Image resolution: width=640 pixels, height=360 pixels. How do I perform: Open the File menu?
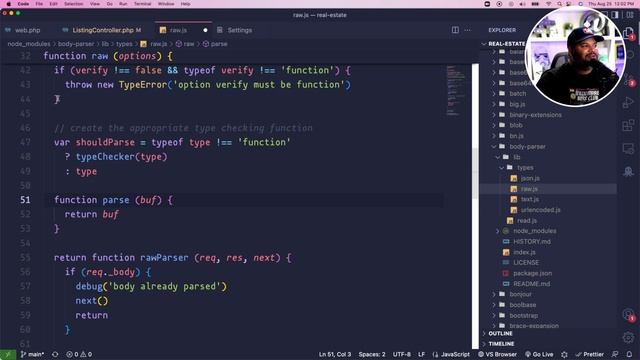[x=39, y=4]
